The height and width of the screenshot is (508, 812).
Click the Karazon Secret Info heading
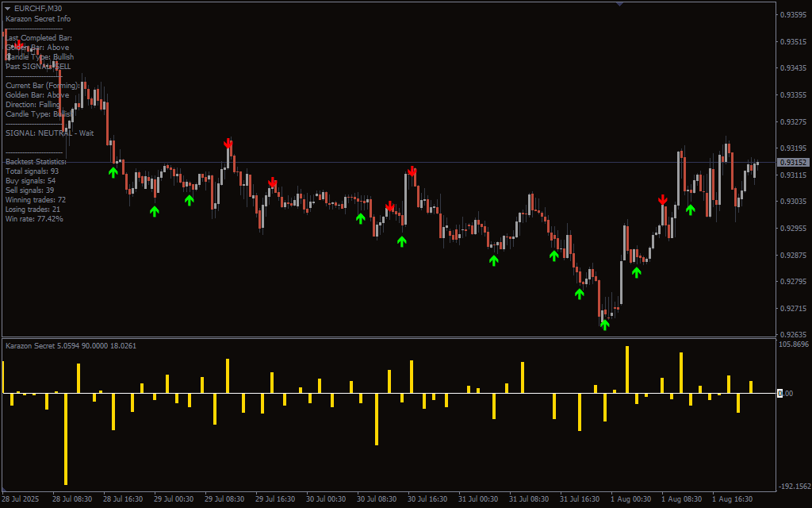tap(38, 18)
